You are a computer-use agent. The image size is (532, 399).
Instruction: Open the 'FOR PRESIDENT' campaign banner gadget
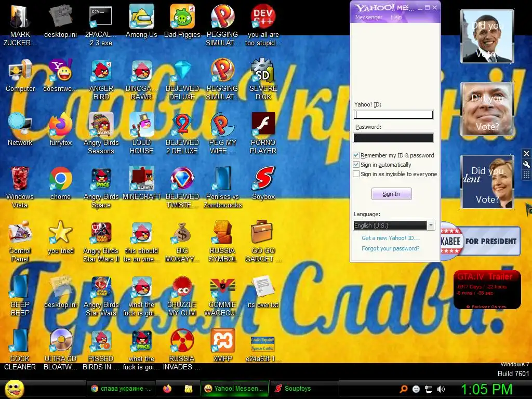(x=481, y=241)
